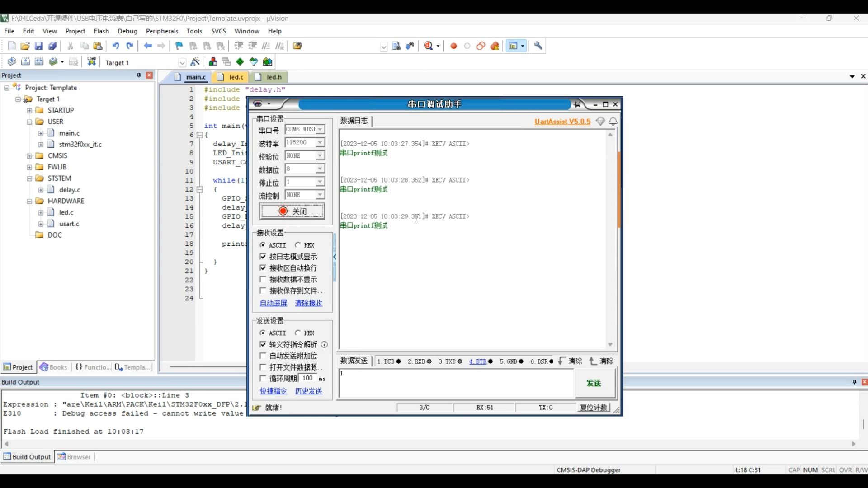Click the 清除接收 link
Viewport: 868px width, 488px height.
pyautogui.click(x=308, y=303)
